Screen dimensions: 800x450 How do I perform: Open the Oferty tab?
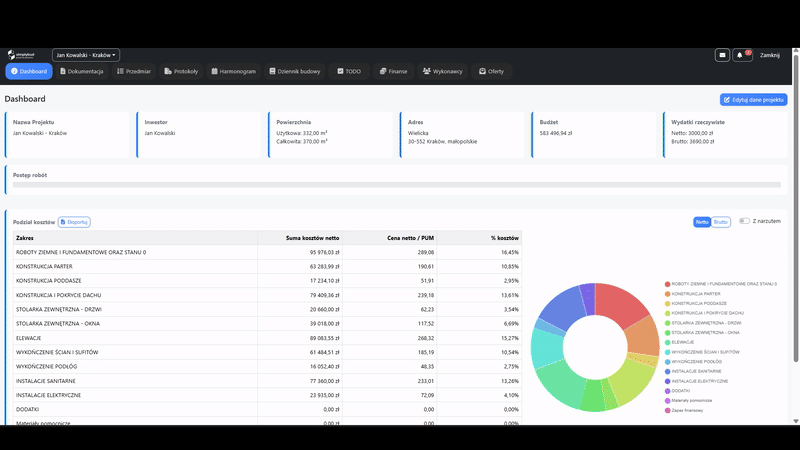pyautogui.click(x=491, y=71)
